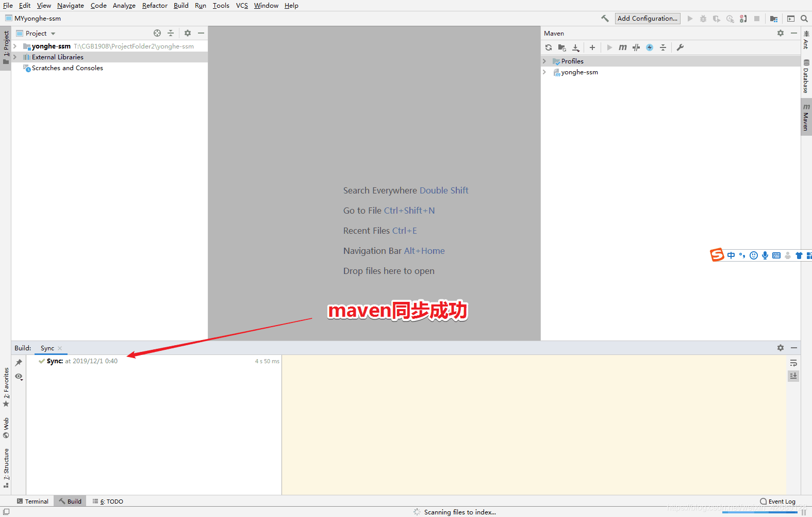
Task: Open Maven Settings wrench icon
Action: click(680, 47)
